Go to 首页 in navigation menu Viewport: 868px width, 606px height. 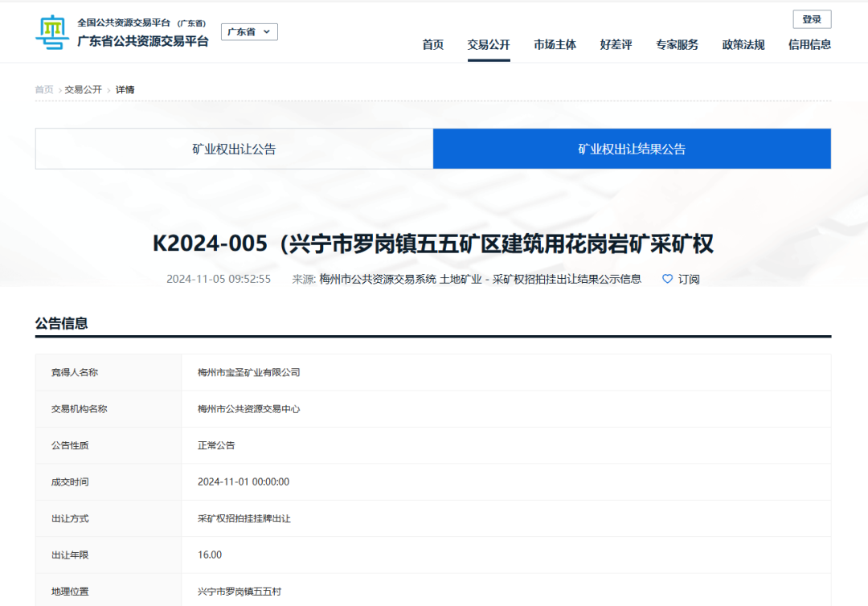point(433,45)
